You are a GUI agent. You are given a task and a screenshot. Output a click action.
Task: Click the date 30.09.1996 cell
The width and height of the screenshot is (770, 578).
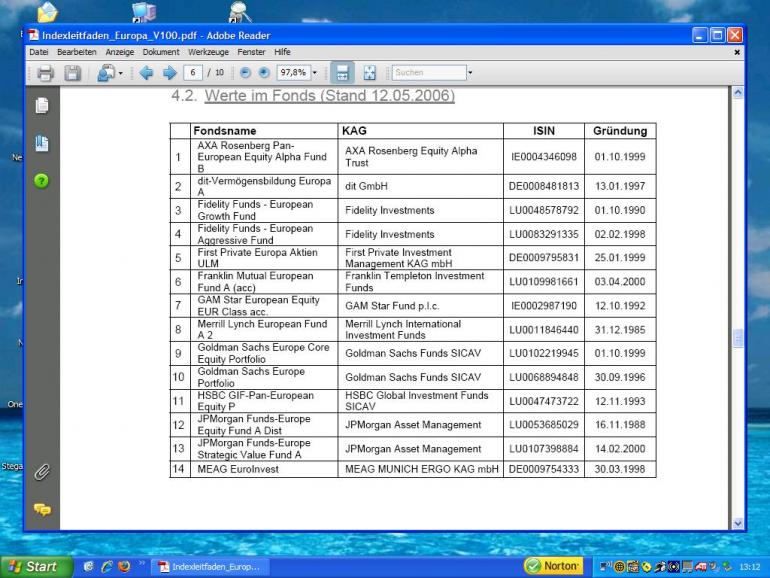(620, 377)
